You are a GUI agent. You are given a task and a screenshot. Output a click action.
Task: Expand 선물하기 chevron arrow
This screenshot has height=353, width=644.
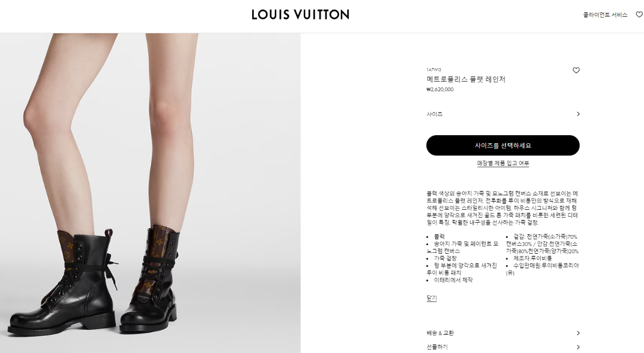pos(578,347)
